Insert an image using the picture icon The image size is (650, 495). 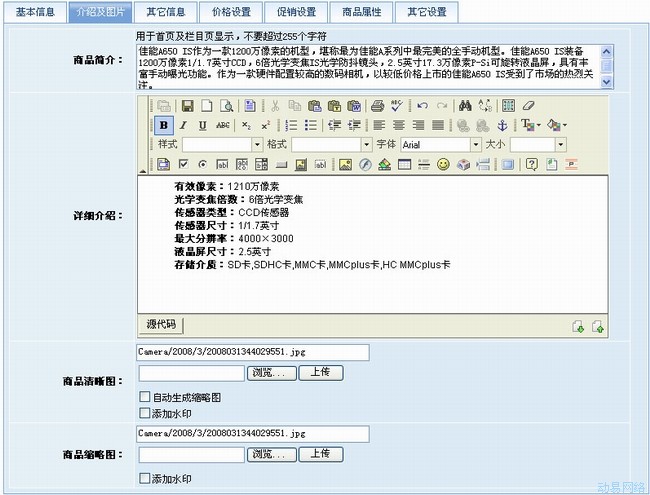click(x=345, y=165)
